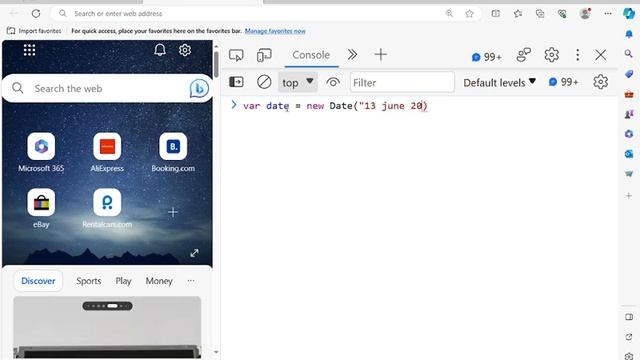Open Browser essentials heart icon
Viewport: 640px width, 360px height.
coord(562,13)
